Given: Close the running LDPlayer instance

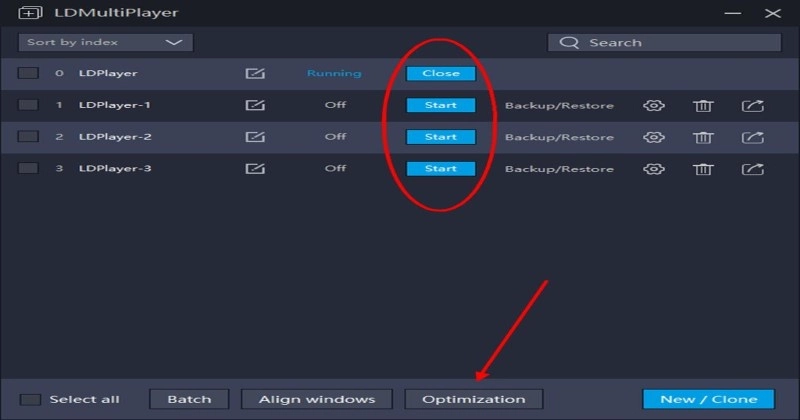Looking at the screenshot, I should click(441, 73).
